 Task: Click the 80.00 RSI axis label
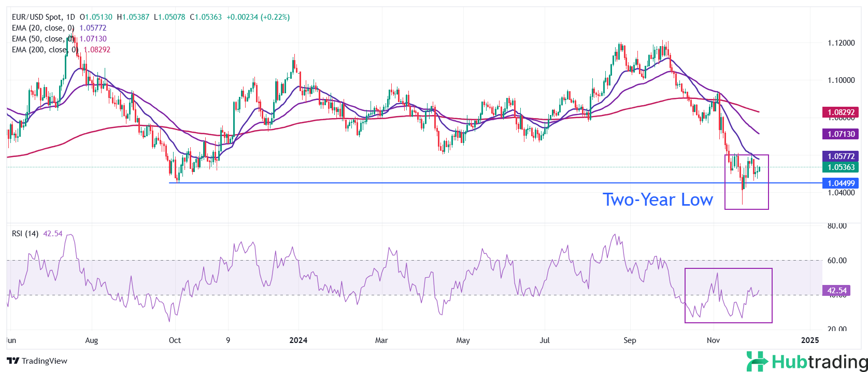836,226
